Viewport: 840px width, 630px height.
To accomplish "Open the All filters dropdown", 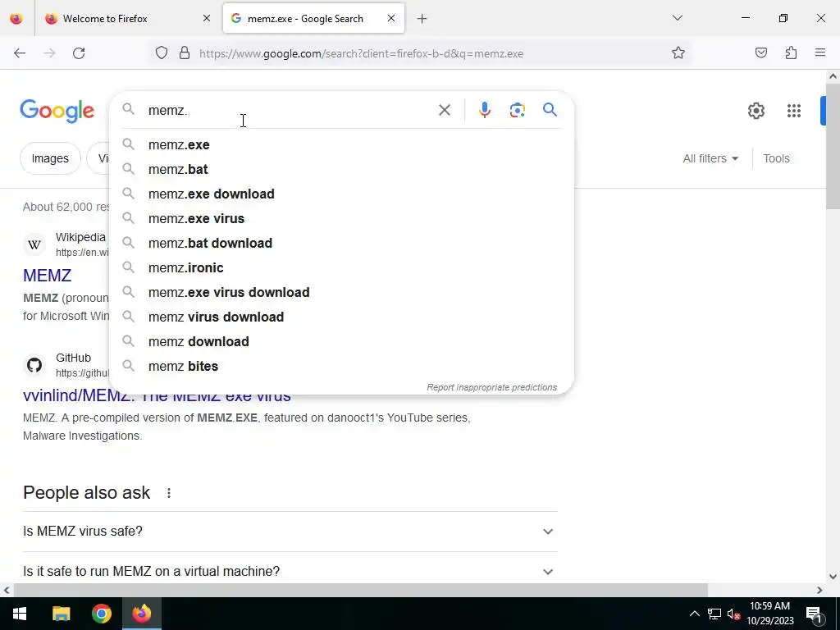I will coord(710,158).
